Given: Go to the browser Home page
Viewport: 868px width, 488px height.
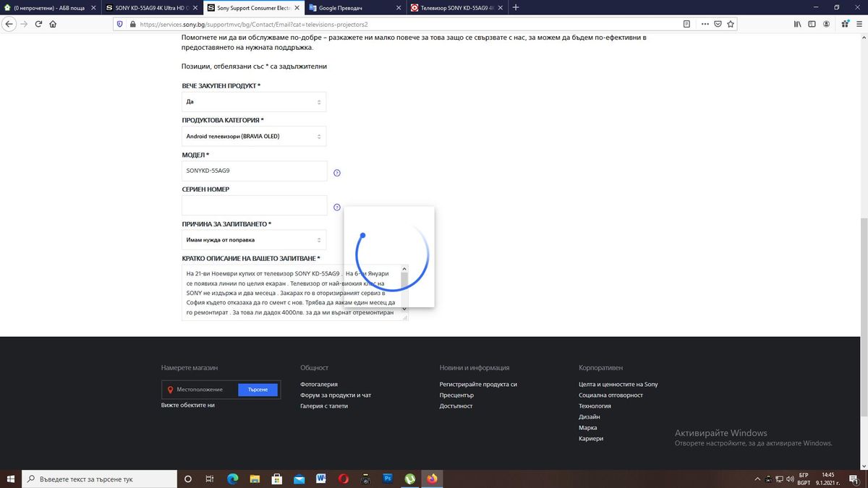Looking at the screenshot, I should pos(53,23).
